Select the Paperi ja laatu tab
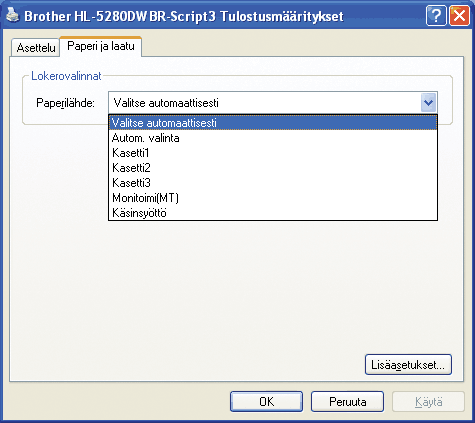Viewport: 475px width, 423px height. tap(101, 46)
